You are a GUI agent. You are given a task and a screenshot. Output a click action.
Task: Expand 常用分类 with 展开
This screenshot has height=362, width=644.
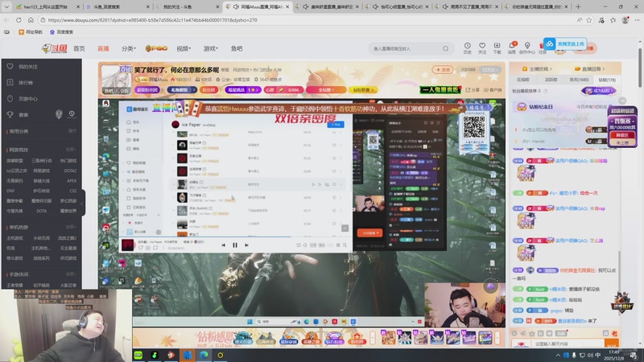72,131
